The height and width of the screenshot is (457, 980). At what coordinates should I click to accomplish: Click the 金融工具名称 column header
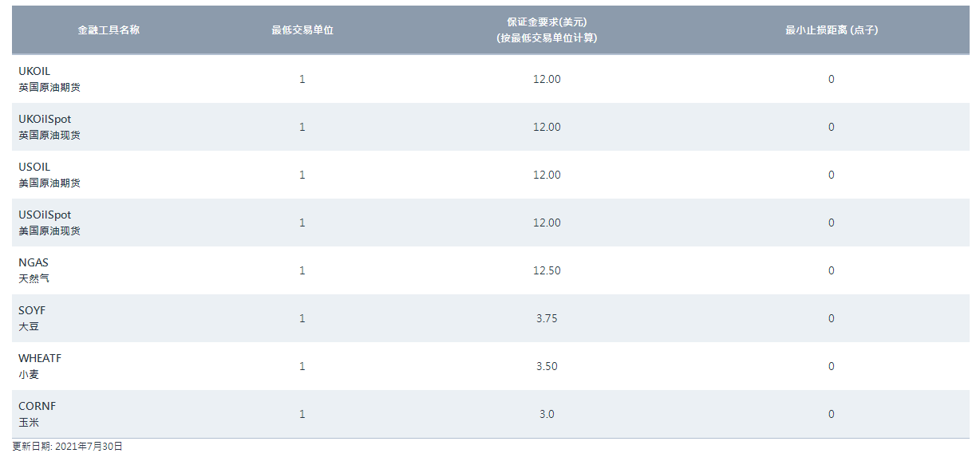click(x=109, y=30)
